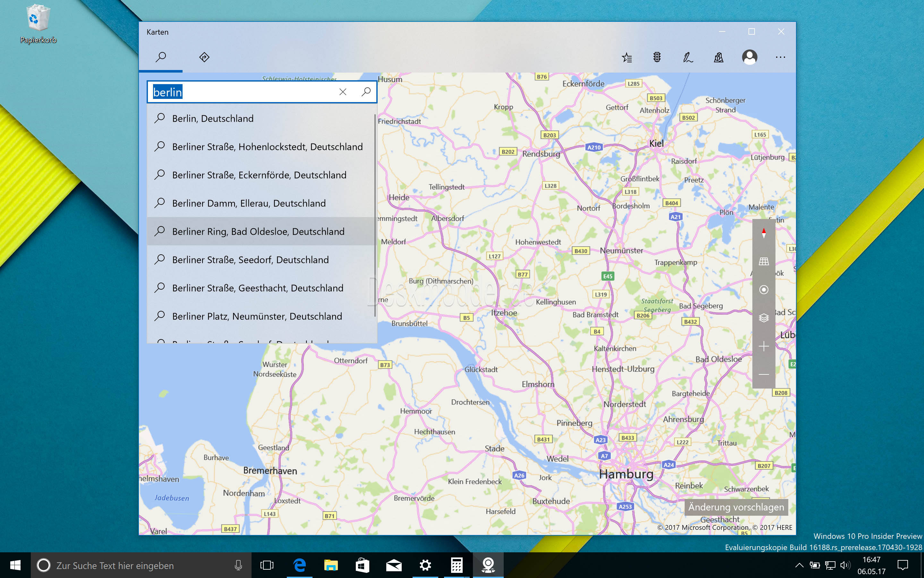The height and width of the screenshot is (578, 924).
Task: Click the Kiel city label on map
Action: click(x=656, y=144)
